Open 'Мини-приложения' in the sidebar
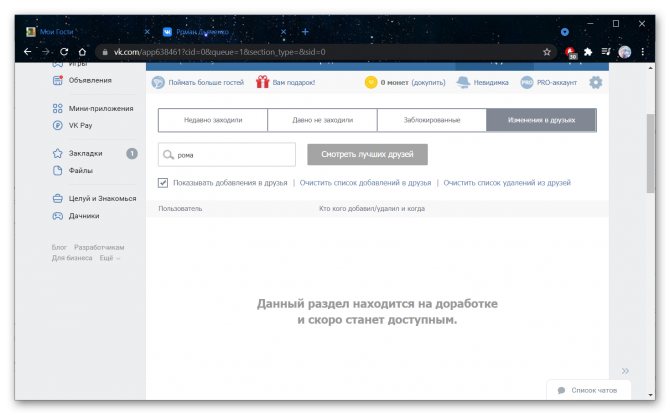This screenshot has width=670, height=415. point(101,108)
